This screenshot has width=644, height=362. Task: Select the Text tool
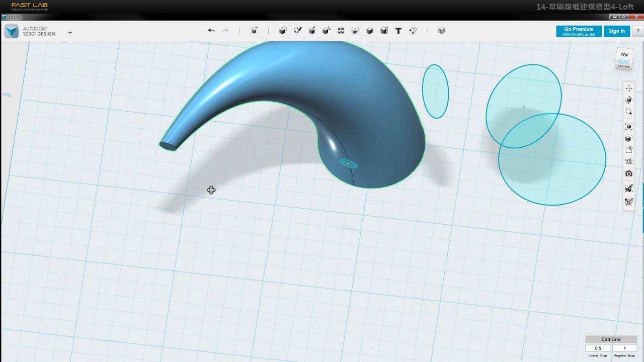tap(398, 31)
